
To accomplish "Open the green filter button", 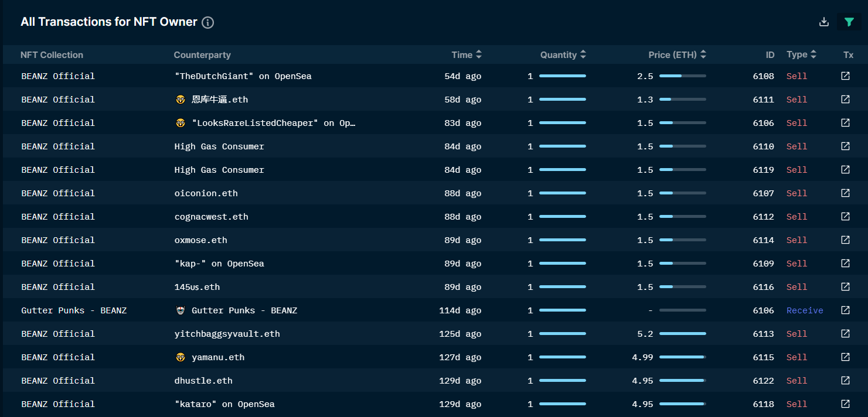I will click(849, 22).
